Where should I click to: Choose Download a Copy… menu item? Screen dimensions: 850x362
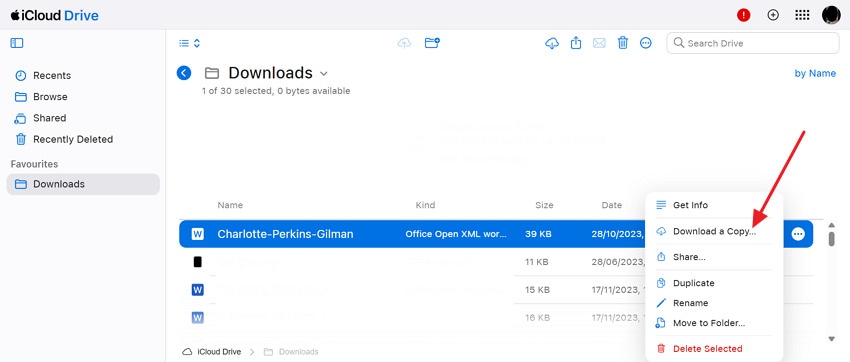click(714, 231)
